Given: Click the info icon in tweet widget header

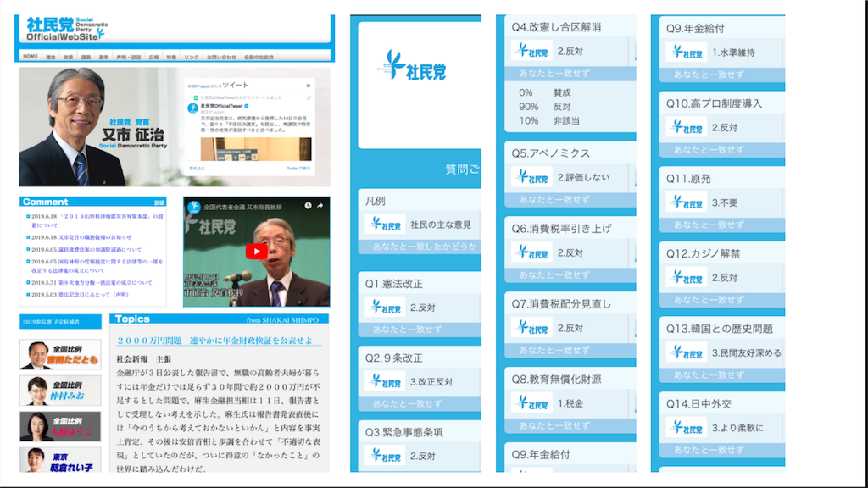Looking at the screenshot, I should coord(309,86).
